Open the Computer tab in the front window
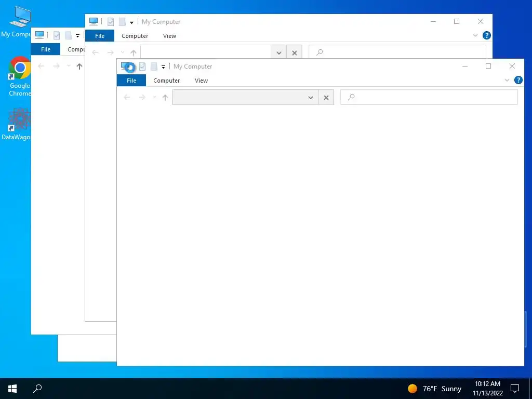532x399 pixels. tap(167, 81)
